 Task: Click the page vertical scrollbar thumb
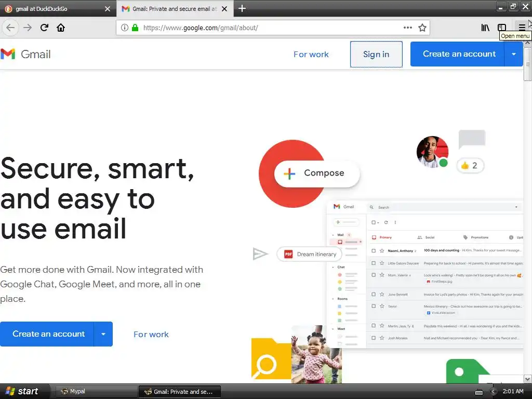(528, 64)
